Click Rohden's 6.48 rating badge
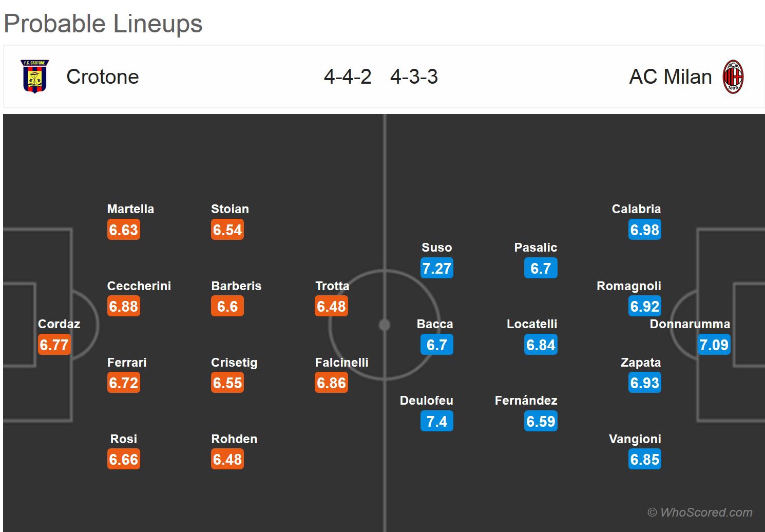Screen dimensions: 765x532 pos(227,460)
